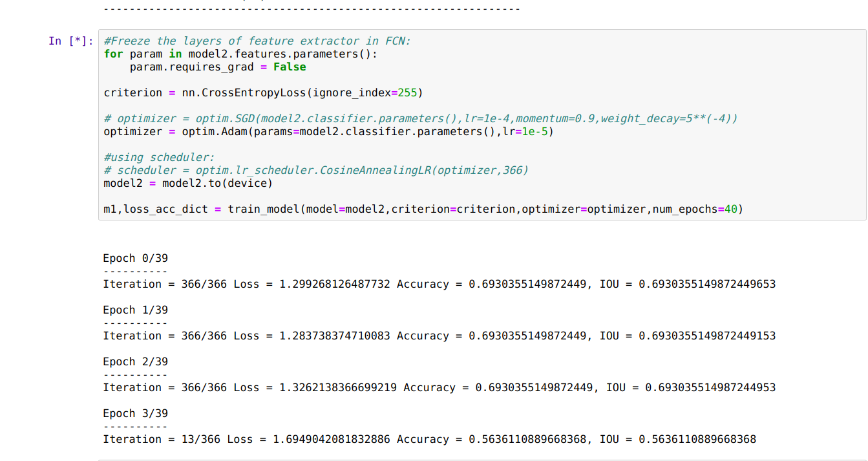Click the 'param.requires_grad = False' line

[218, 67]
